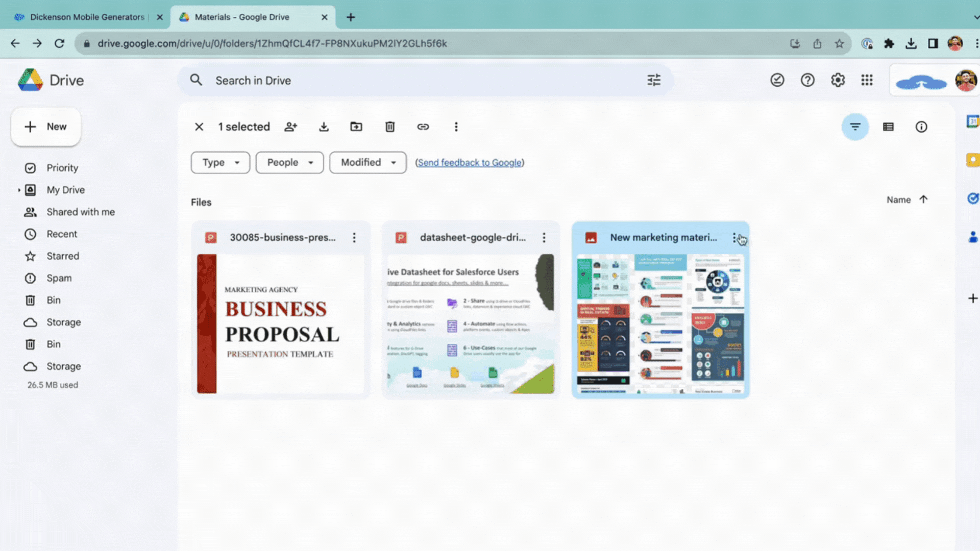This screenshot has width=980, height=551.
Task: Click the Share (add person) icon
Action: pos(291,127)
